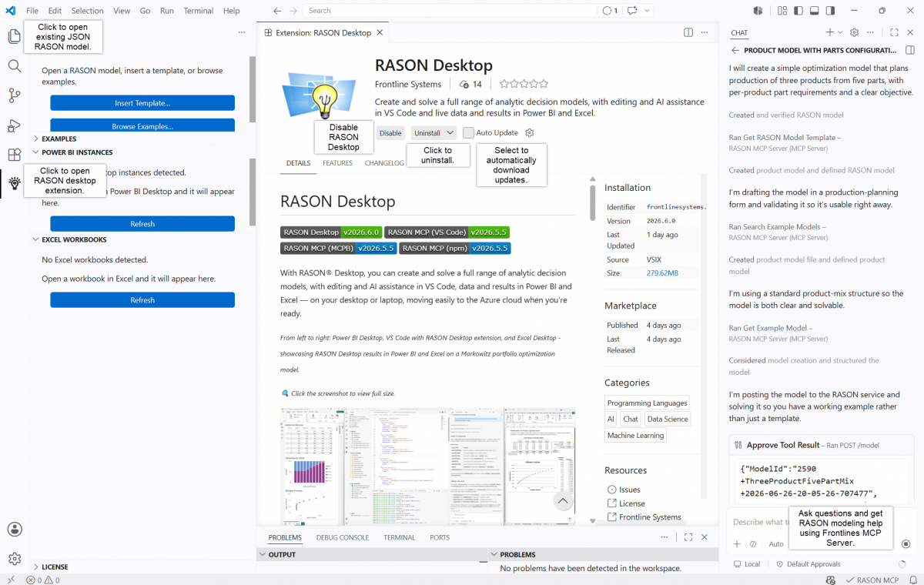Go back from the chat session title
Image resolution: width=924 pixels, height=585 pixels.
(735, 50)
